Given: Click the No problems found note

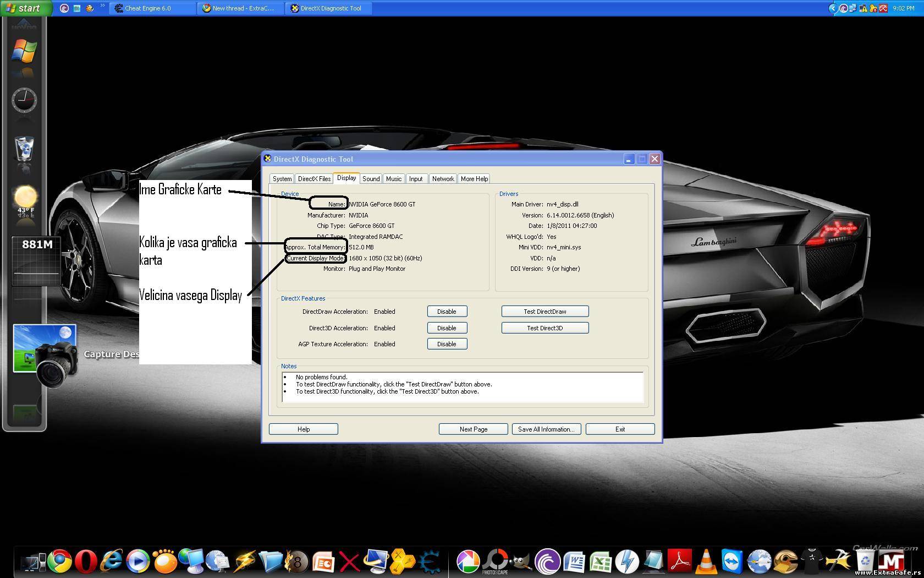Looking at the screenshot, I should [322, 377].
